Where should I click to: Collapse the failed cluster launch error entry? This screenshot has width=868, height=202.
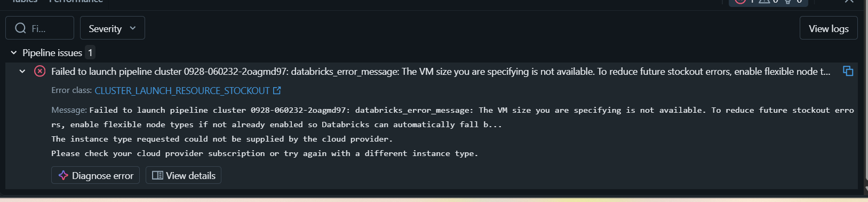click(22, 71)
